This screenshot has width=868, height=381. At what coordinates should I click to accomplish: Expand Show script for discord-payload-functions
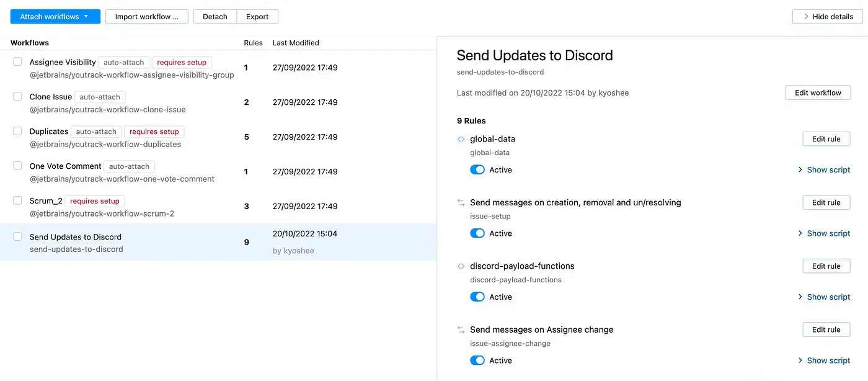point(824,297)
